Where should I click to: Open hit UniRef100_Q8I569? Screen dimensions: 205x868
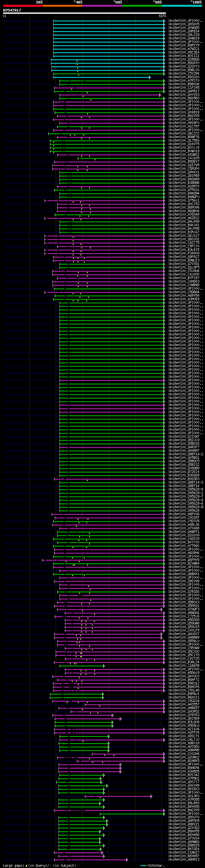[x=184, y=719]
